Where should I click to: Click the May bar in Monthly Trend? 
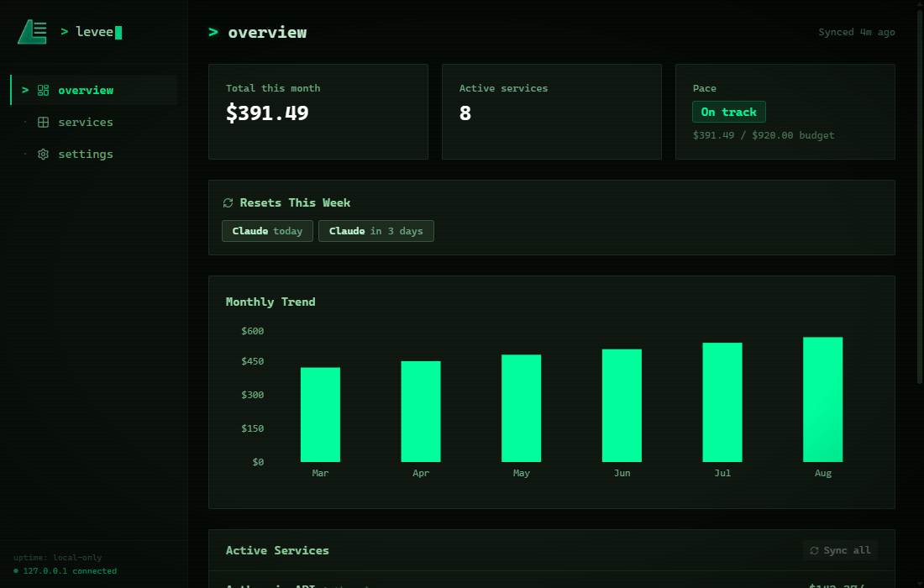(x=521, y=408)
